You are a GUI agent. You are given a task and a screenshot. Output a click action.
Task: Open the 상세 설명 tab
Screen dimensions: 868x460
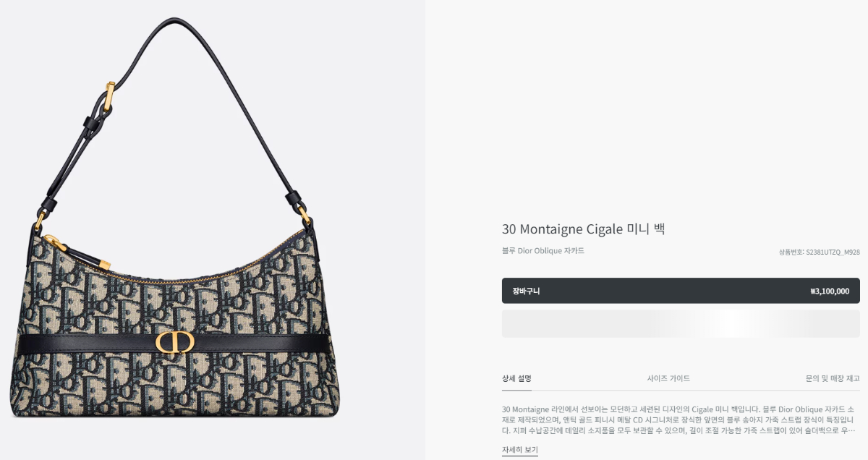(x=516, y=378)
